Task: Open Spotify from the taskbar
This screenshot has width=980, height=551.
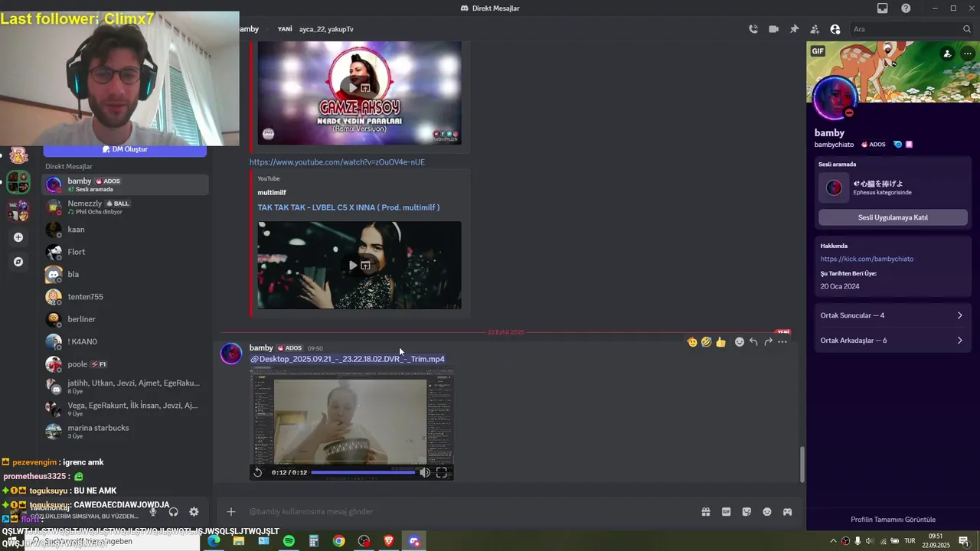Action: [x=289, y=541]
